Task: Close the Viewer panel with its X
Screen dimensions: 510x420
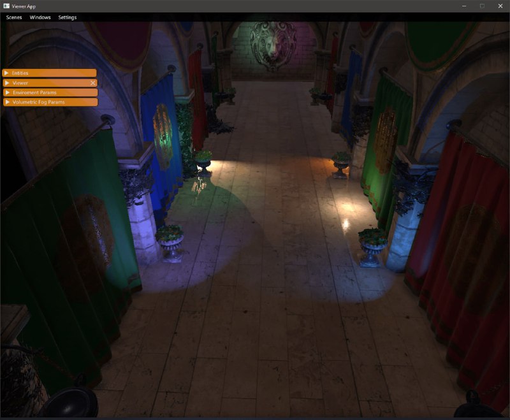Action: pos(92,83)
